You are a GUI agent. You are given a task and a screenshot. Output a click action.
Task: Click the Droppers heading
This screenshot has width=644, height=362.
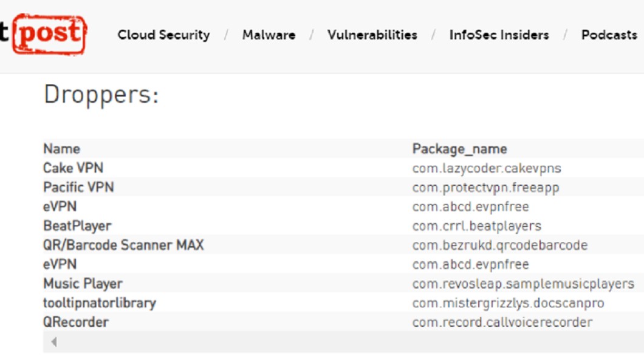point(101,95)
